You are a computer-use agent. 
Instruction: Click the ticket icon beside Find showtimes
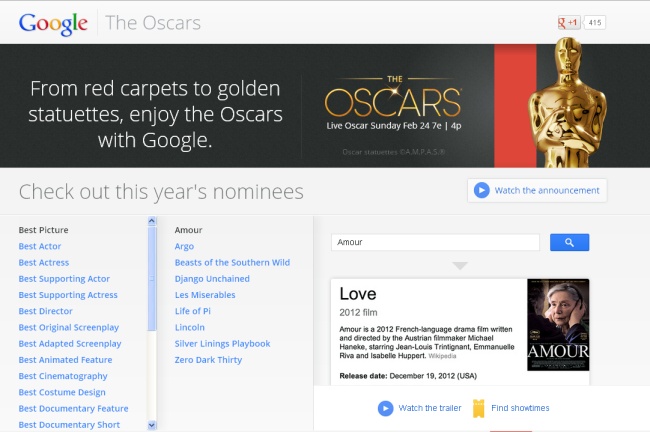(478, 408)
